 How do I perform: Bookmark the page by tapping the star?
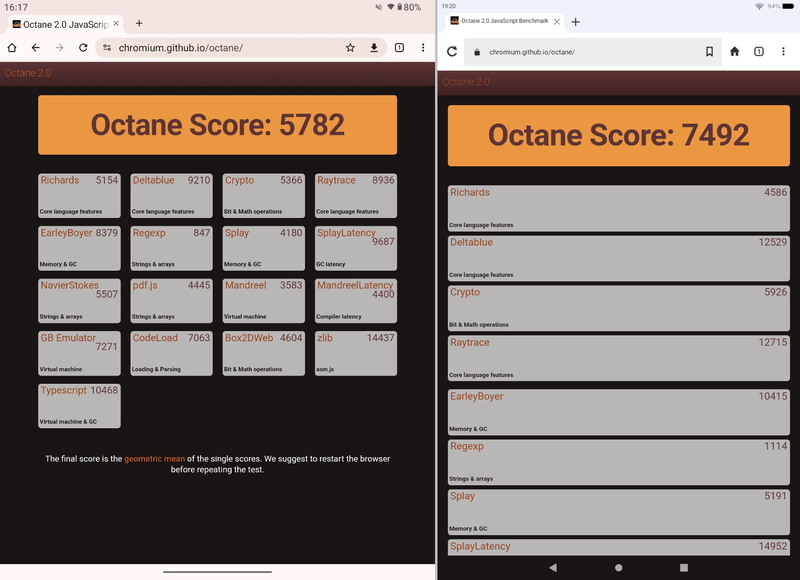349,47
